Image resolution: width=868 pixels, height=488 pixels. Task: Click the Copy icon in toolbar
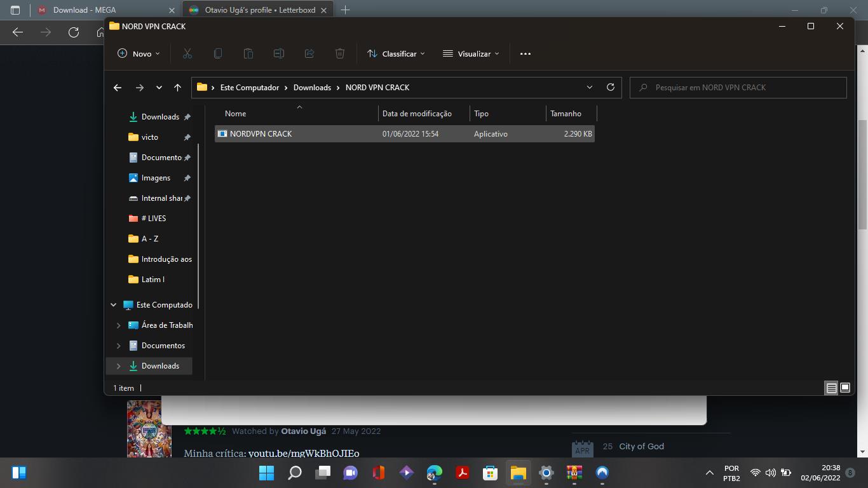(x=218, y=54)
